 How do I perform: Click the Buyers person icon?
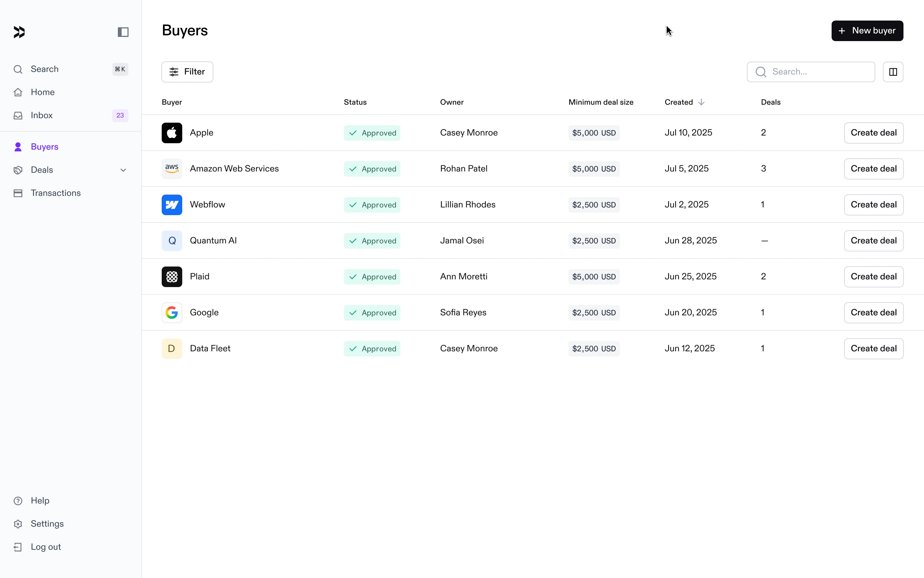(18, 147)
